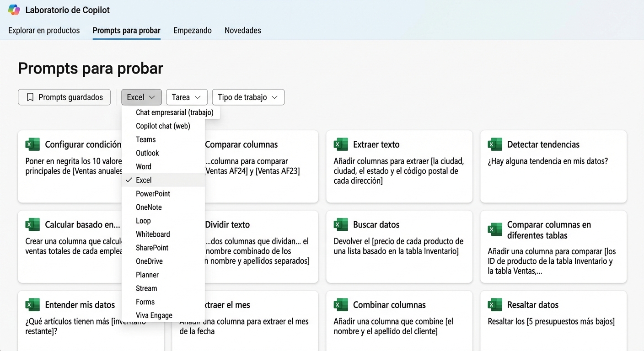Select Word in the app filter list

pos(143,166)
